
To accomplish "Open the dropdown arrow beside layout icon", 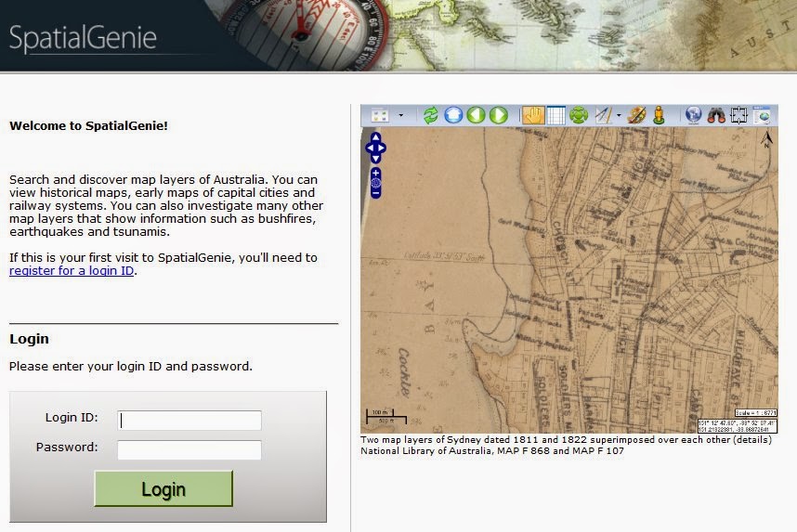I will point(401,115).
